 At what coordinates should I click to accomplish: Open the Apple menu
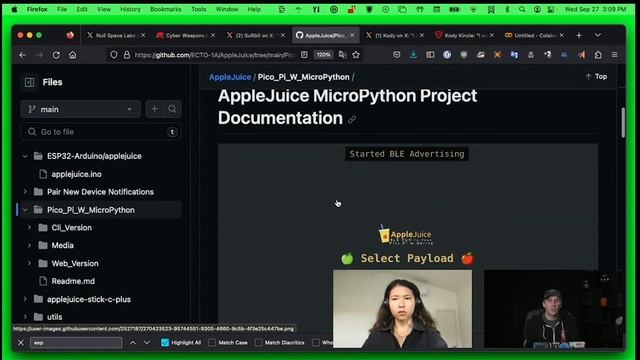(14, 9)
